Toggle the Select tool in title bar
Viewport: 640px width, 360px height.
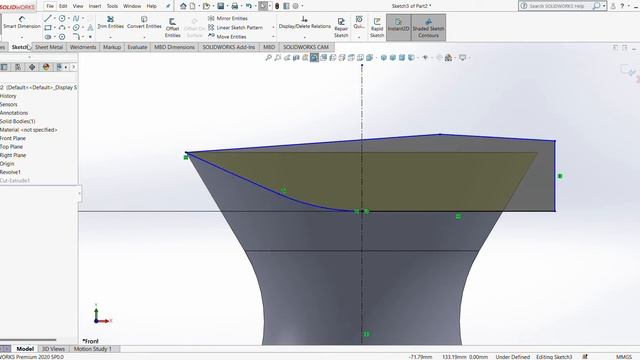point(263,6)
